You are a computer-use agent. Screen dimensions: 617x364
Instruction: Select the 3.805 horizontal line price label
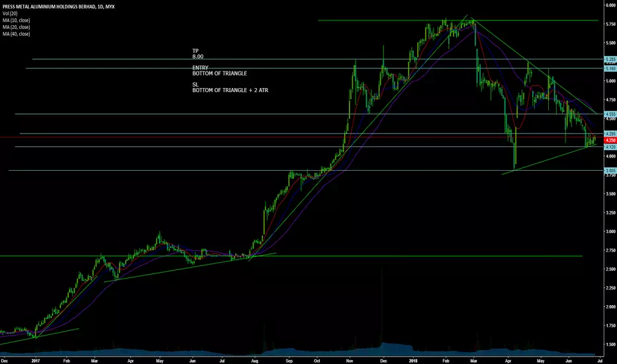pos(610,171)
